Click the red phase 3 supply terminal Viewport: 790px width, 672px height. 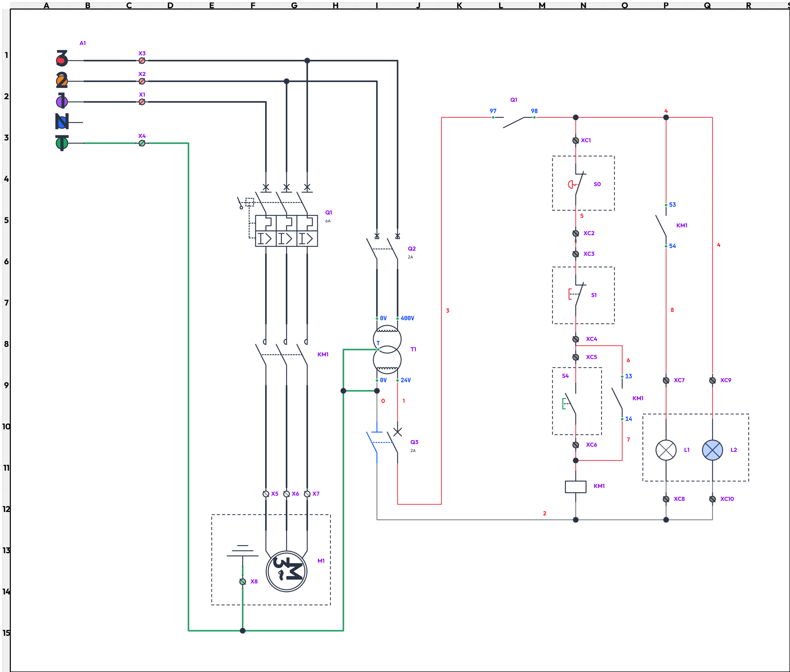(x=61, y=60)
